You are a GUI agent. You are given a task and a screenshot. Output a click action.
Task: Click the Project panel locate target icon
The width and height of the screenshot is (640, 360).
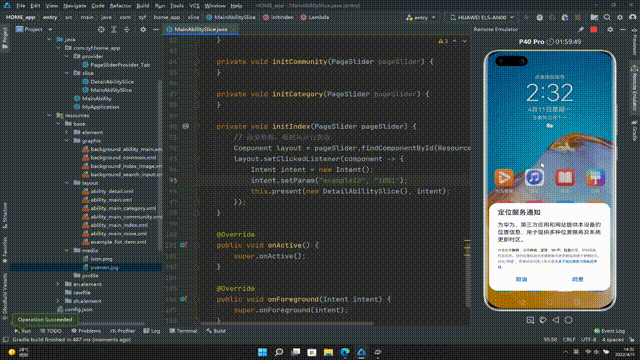101,29
